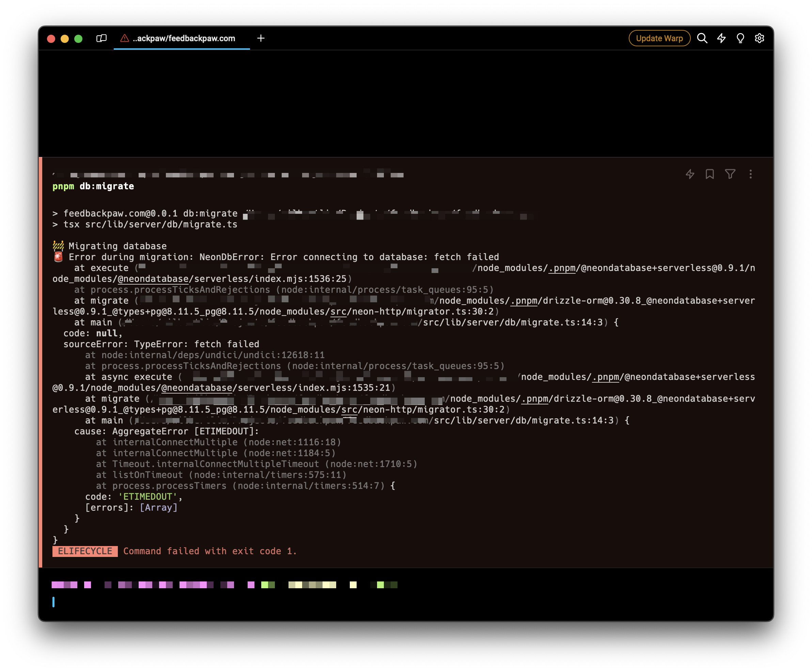Open the .pnpm link in the execute line
Viewport: 812px width, 672px height.
pyautogui.click(x=562, y=268)
